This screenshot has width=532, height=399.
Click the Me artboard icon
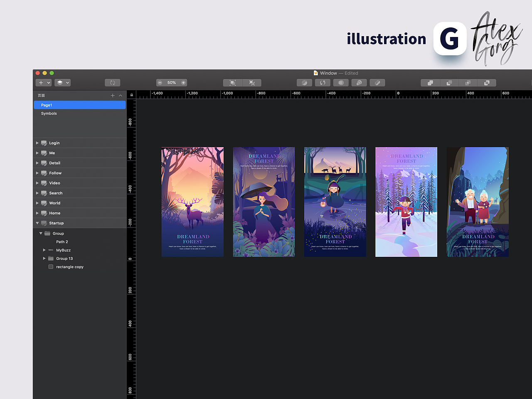pos(44,153)
